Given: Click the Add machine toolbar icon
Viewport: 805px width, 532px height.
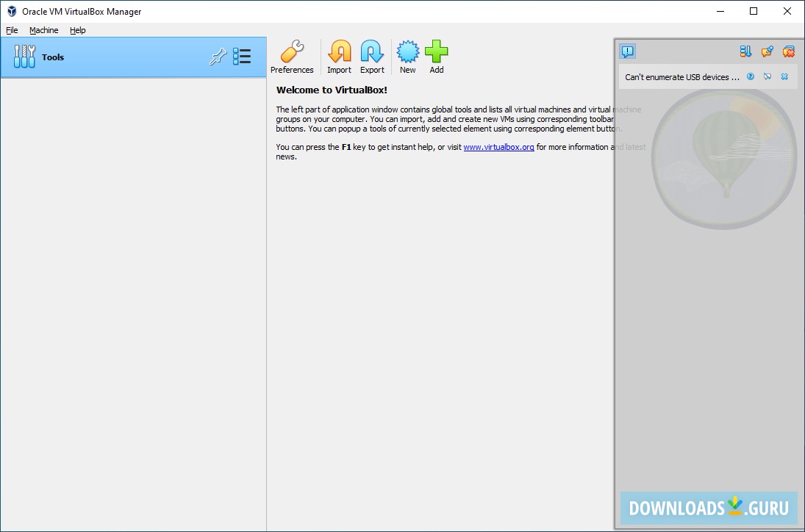Looking at the screenshot, I should coord(436,51).
